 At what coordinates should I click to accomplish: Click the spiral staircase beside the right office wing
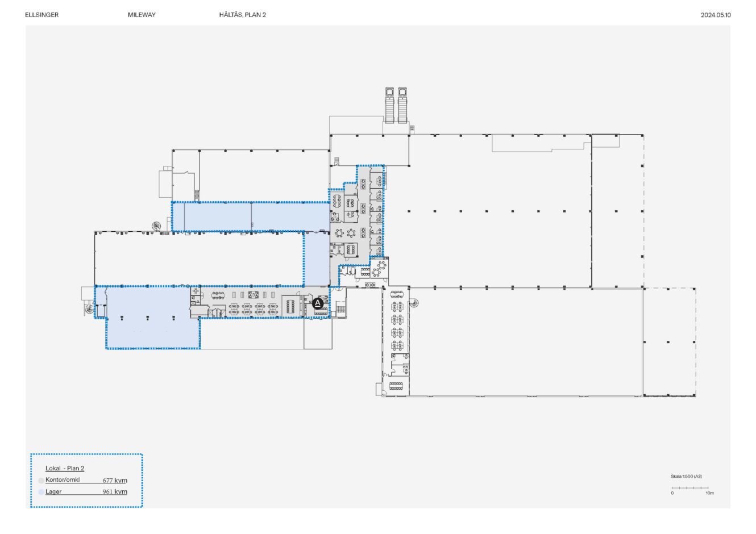pos(414,303)
